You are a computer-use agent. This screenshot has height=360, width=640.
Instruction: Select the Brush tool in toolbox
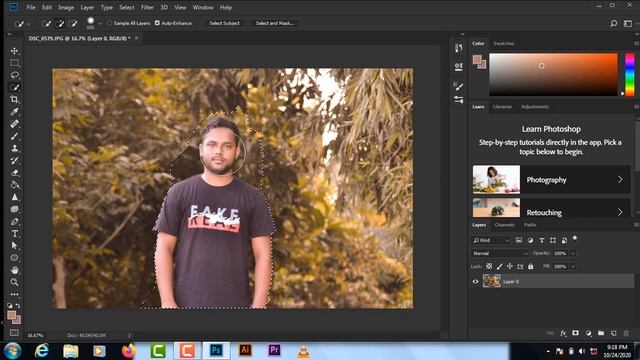coord(15,136)
